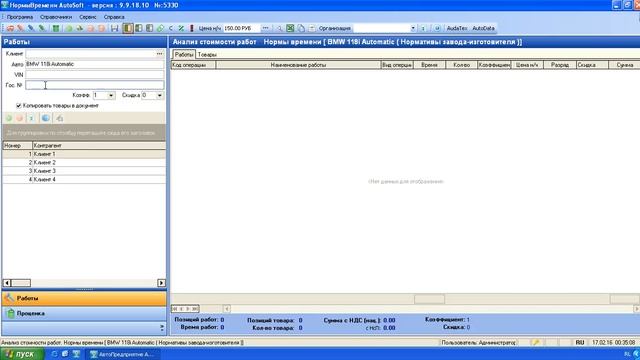This screenshot has width=640, height=360.
Task: Click the key icon in the status bar
Action: (x=536, y=342)
